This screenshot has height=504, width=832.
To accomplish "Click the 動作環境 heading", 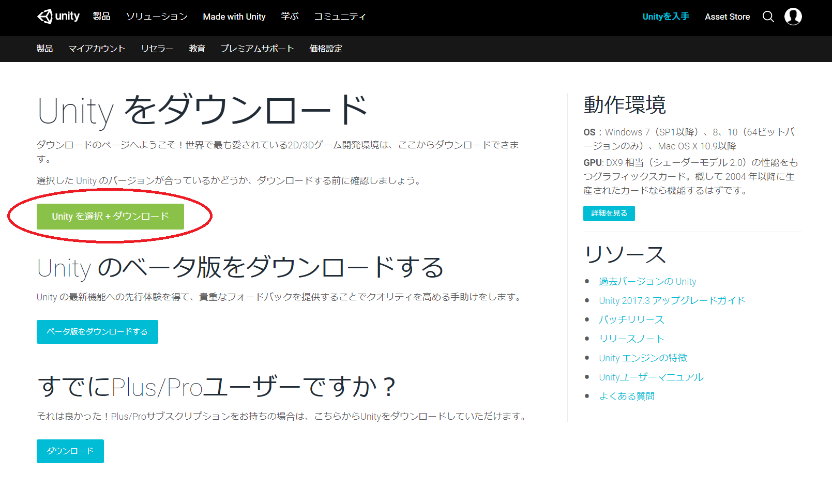I will coord(625,105).
